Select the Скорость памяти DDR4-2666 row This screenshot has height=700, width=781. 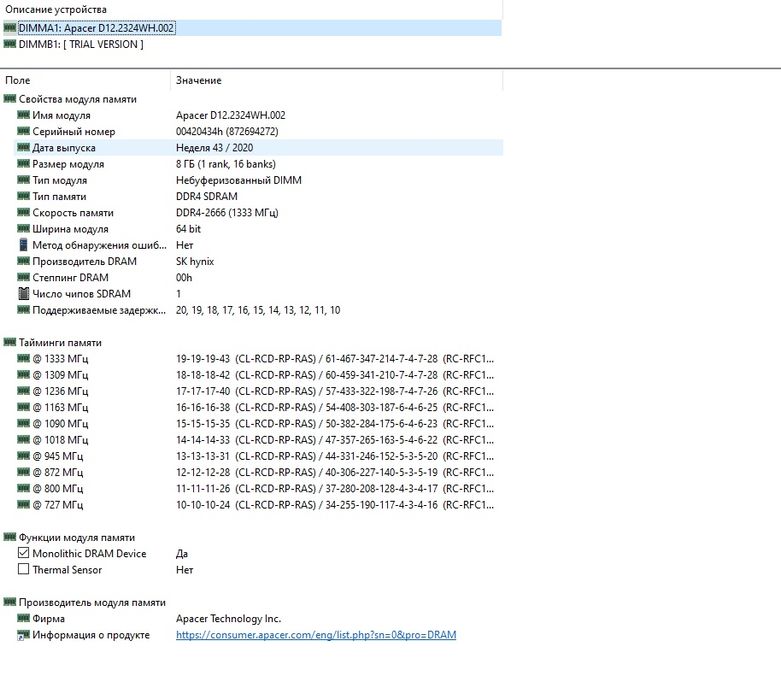tap(258, 213)
